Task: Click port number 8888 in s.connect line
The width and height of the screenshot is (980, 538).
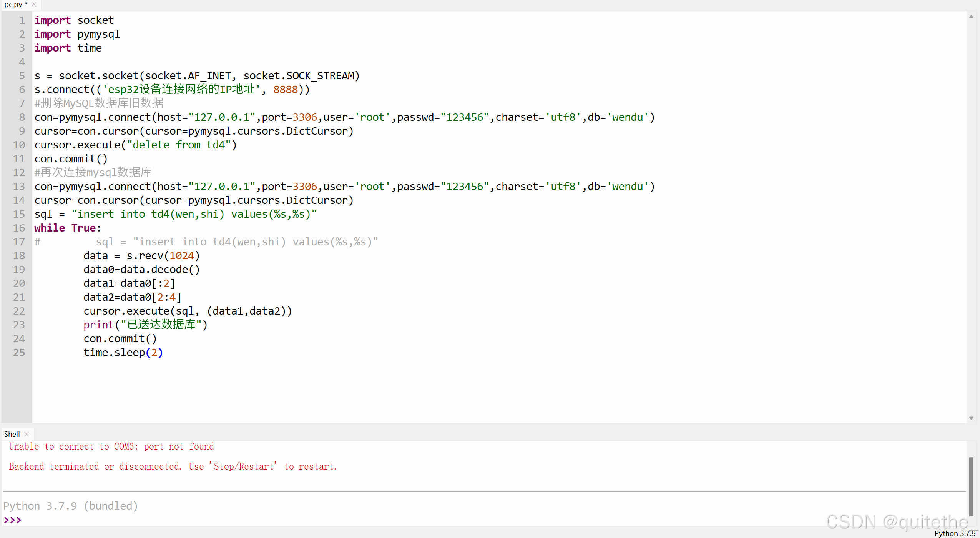Action: pyautogui.click(x=286, y=90)
